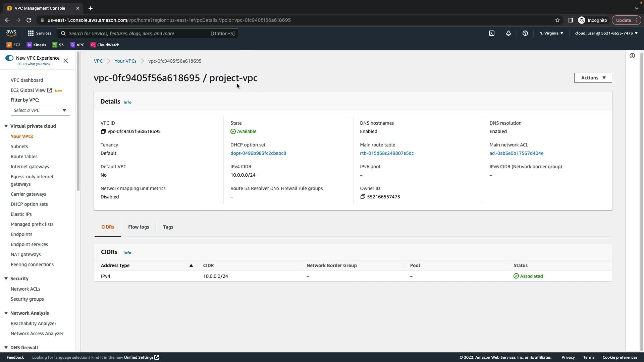Open the Actions dropdown button
The image size is (644, 362).
coord(593,78)
